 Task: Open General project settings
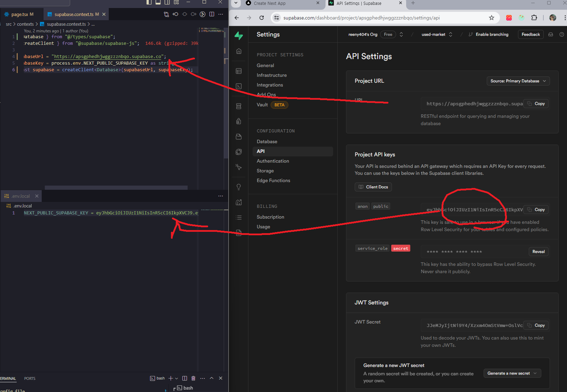(265, 65)
